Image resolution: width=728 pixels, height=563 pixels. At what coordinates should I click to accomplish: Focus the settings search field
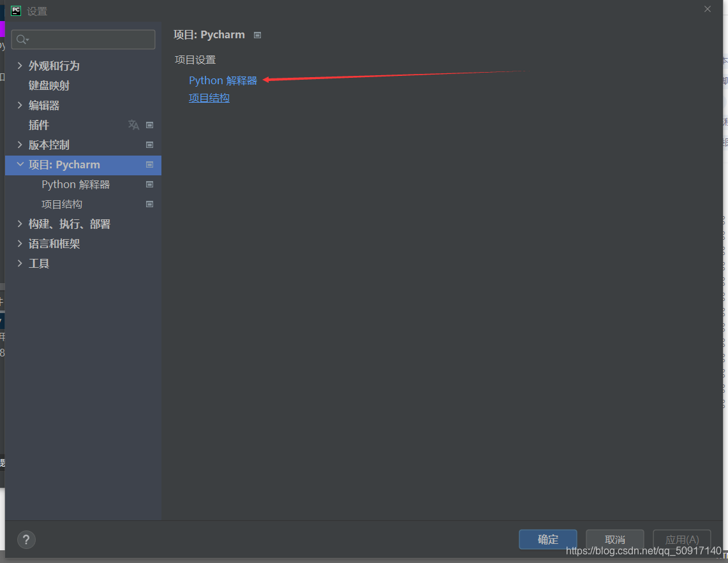coord(83,40)
